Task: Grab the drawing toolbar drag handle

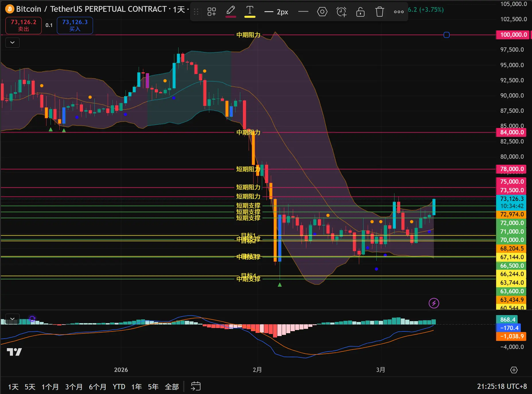Action: [x=196, y=12]
